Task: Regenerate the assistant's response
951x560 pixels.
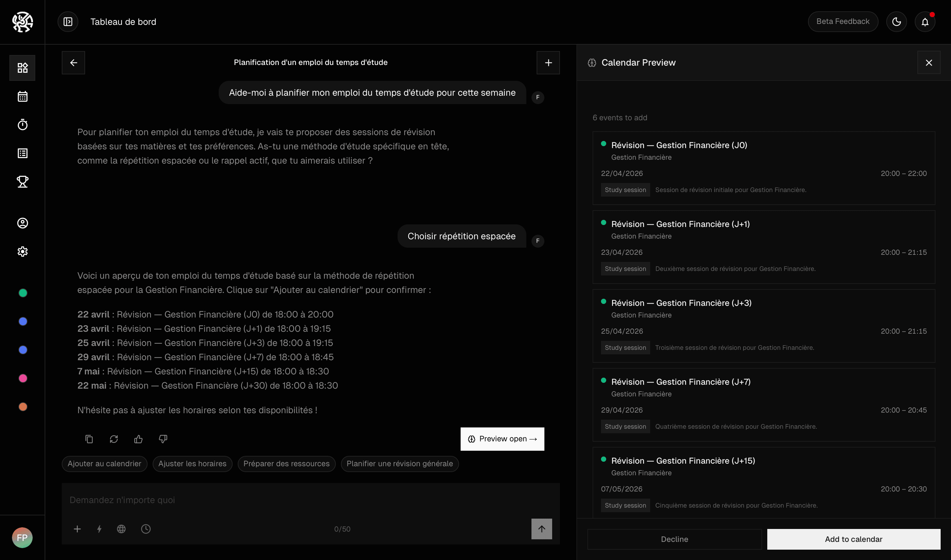Action: [114, 439]
